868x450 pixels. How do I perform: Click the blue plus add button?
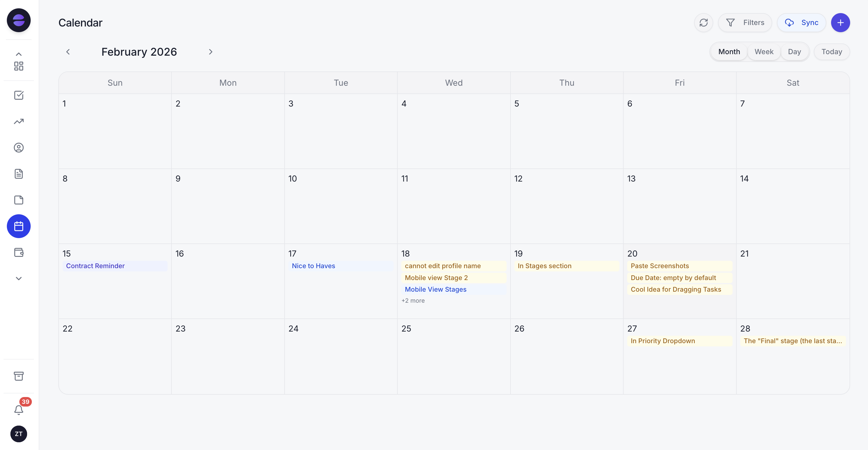click(x=840, y=23)
